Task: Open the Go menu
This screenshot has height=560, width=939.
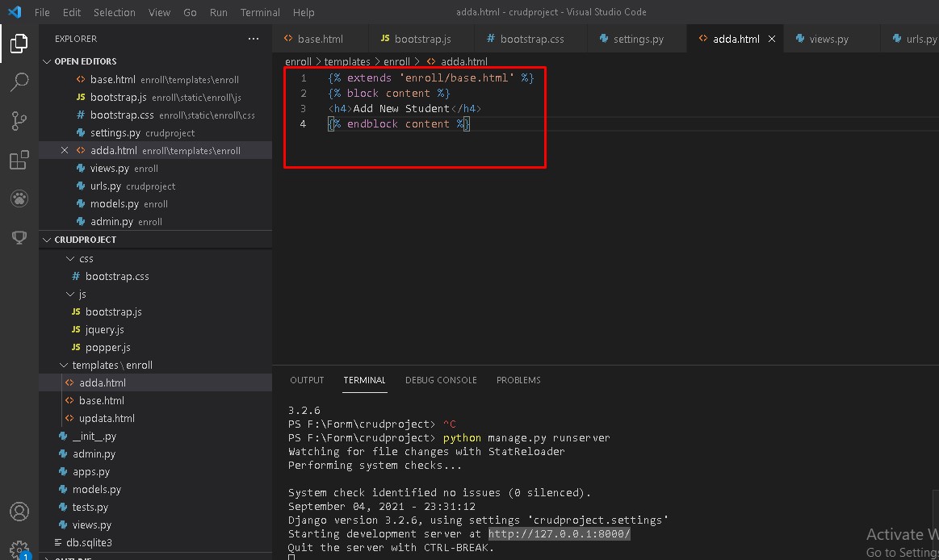Action: 190,12
